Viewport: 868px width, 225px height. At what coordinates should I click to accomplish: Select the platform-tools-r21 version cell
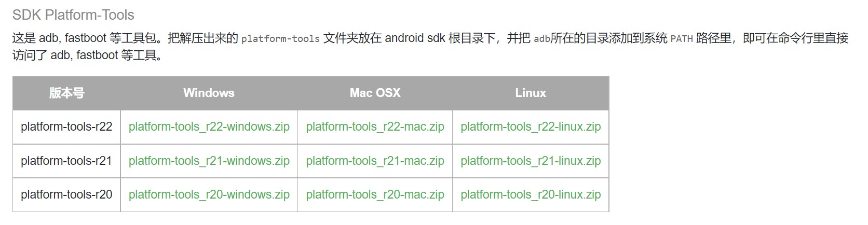[x=66, y=161]
